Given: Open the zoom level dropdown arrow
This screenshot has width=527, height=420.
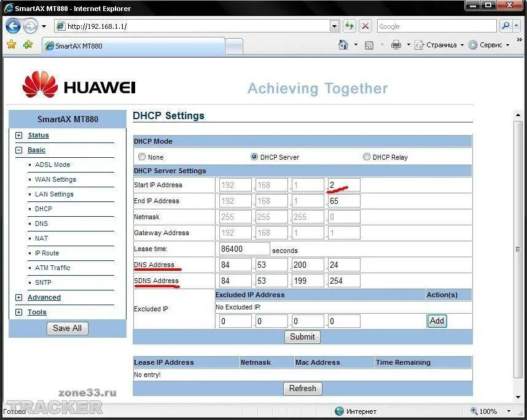Looking at the screenshot, I should point(509,411).
